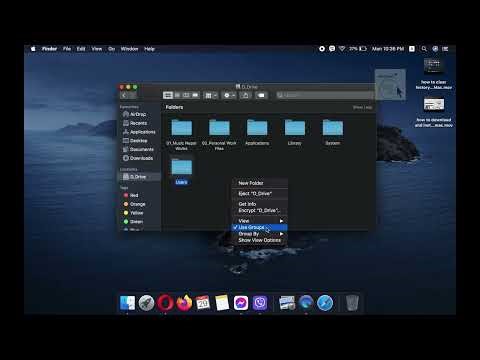This screenshot has width=480, height=360.
Task: Click the screen recording stop icon
Action: pyautogui.click(x=322, y=49)
